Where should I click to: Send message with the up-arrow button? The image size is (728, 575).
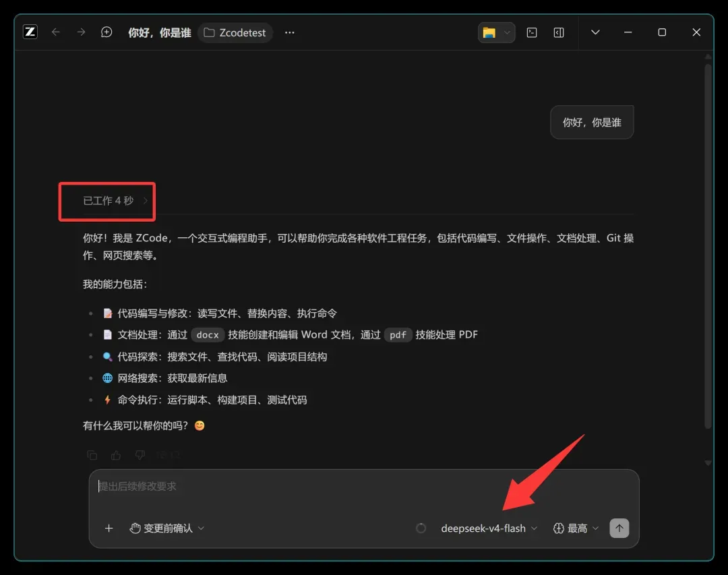pos(619,528)
